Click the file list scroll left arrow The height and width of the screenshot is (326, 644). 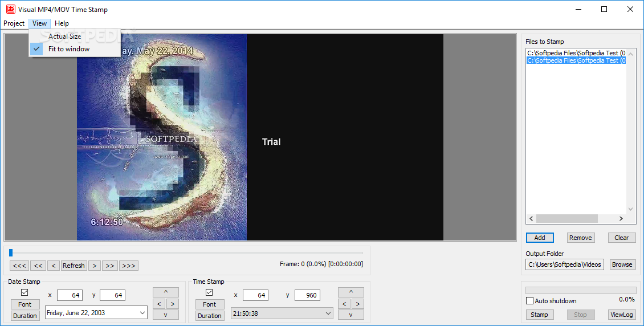532,218
